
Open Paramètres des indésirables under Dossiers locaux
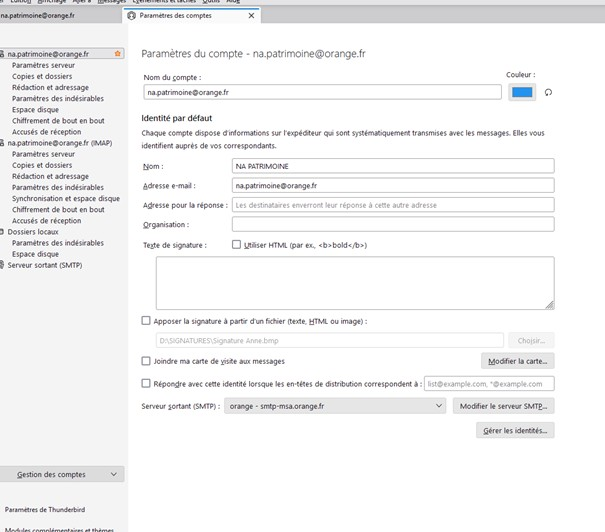[x=58, y=243]
